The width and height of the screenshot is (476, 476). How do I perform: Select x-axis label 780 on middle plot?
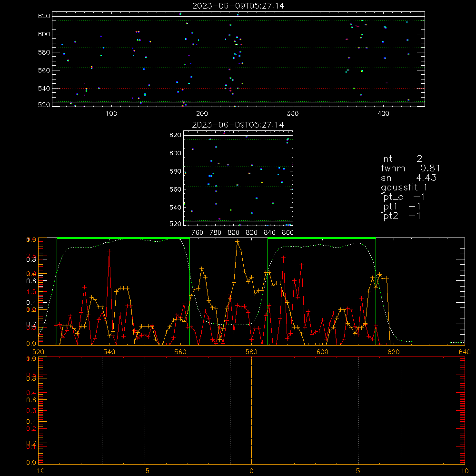tap(216, 233)
